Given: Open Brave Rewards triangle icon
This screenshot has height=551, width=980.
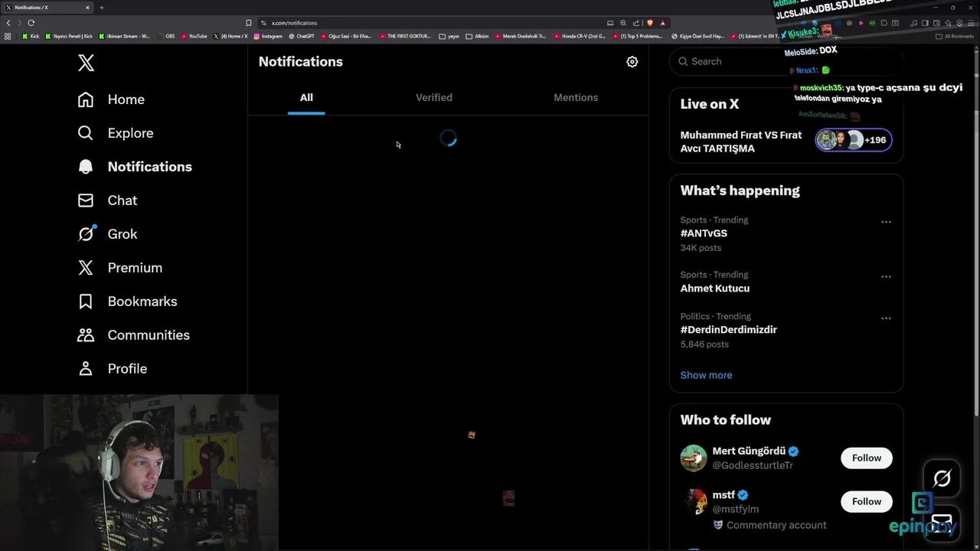Looking at the screenshot, I should click(x=662, y=23).
